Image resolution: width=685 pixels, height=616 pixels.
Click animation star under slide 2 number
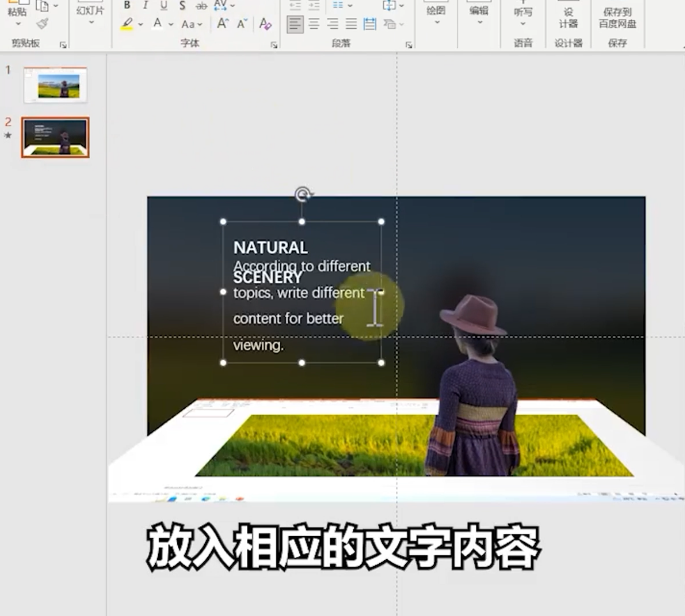coord(8,135)
